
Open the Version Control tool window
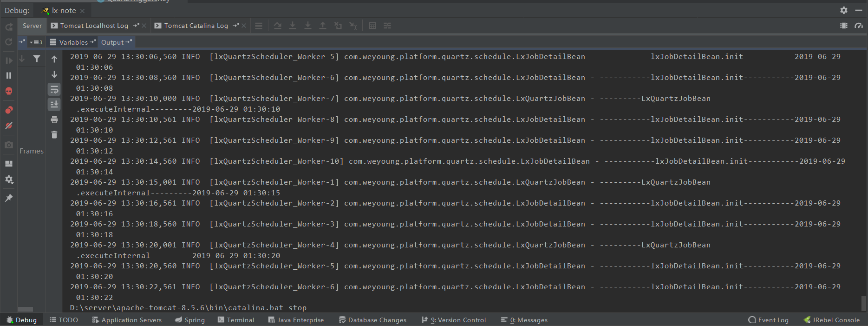(x=454, y=320)
